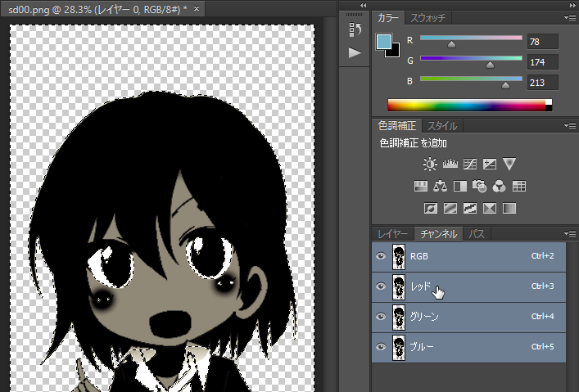Click the foreground color swatch
Viewport: 579px width, 392px height.
pos(384,42)
